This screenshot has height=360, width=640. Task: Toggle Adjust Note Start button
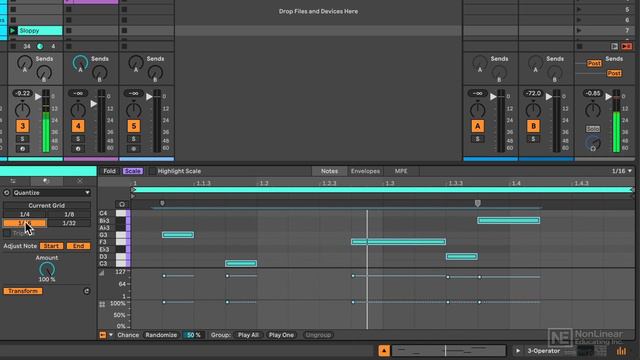click(51, 246)
